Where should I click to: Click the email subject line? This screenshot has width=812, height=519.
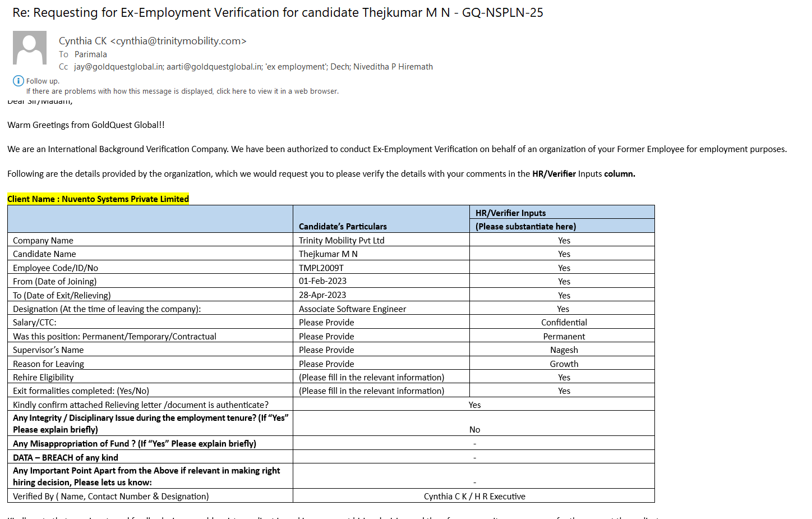tap(278, 12)
